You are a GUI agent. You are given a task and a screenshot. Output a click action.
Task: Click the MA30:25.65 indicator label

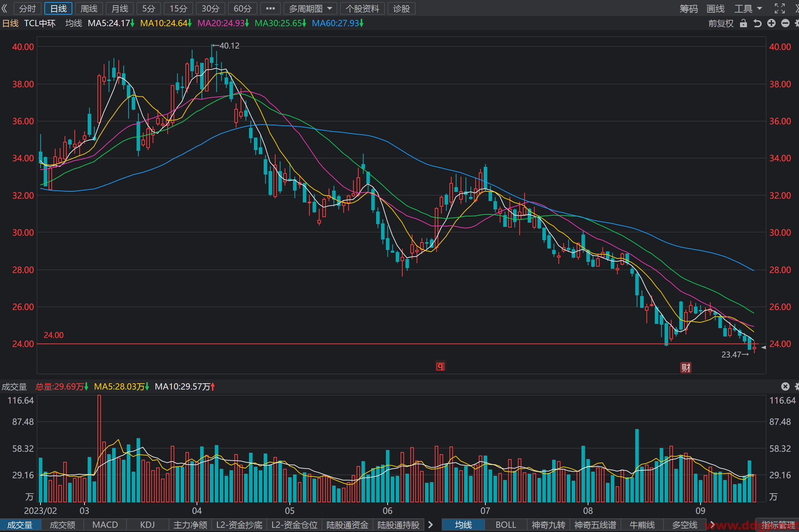[x=280, y=23]
